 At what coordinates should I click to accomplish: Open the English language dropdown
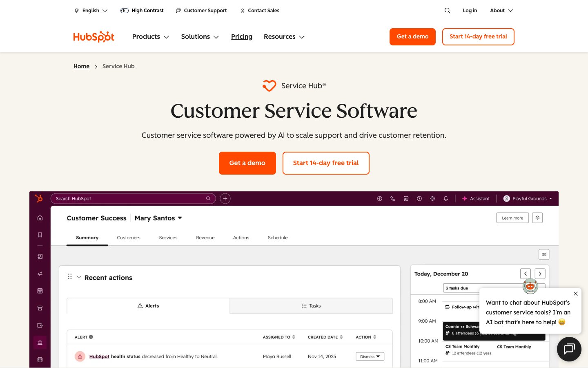click(x=91, y=11)
